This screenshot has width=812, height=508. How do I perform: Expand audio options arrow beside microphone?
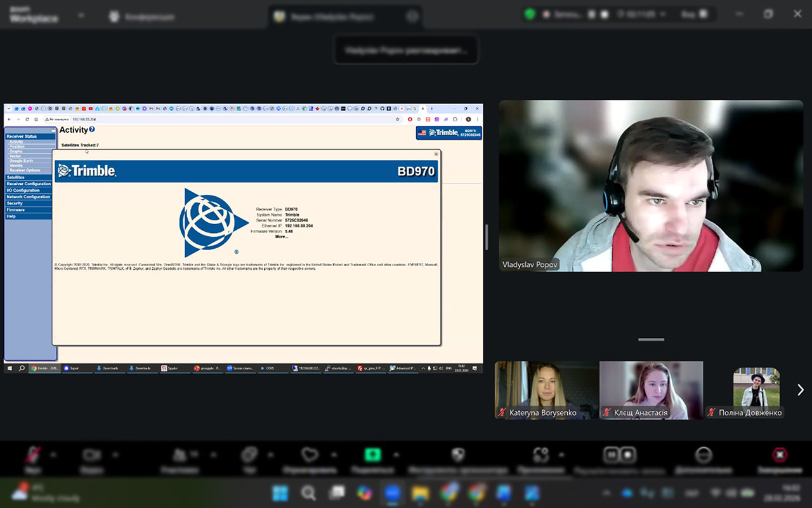tap(53, 455)
